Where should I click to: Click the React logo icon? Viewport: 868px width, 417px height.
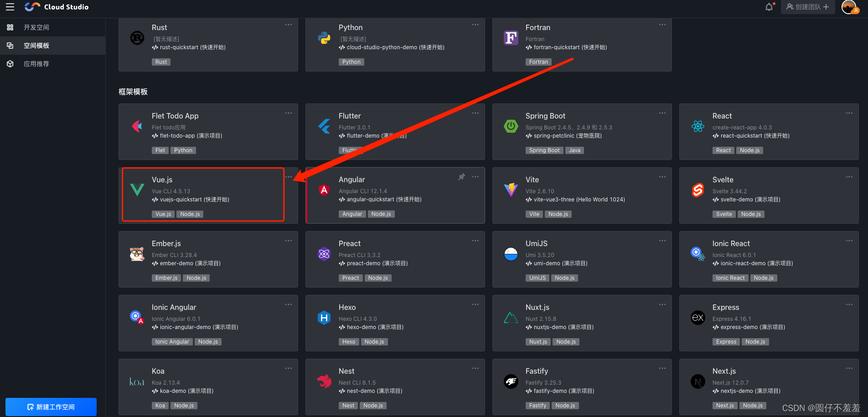pyautogui.click(x=698, y=126)
